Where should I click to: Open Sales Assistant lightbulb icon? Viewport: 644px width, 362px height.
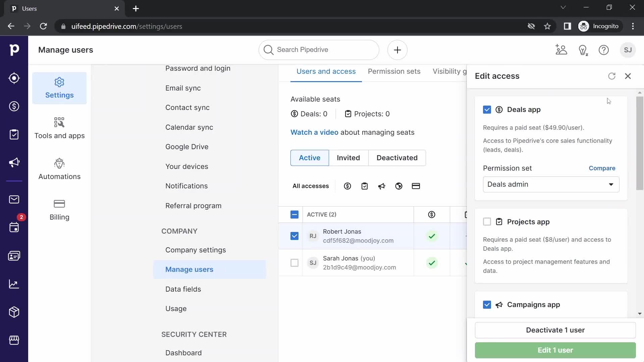[583, 50]
